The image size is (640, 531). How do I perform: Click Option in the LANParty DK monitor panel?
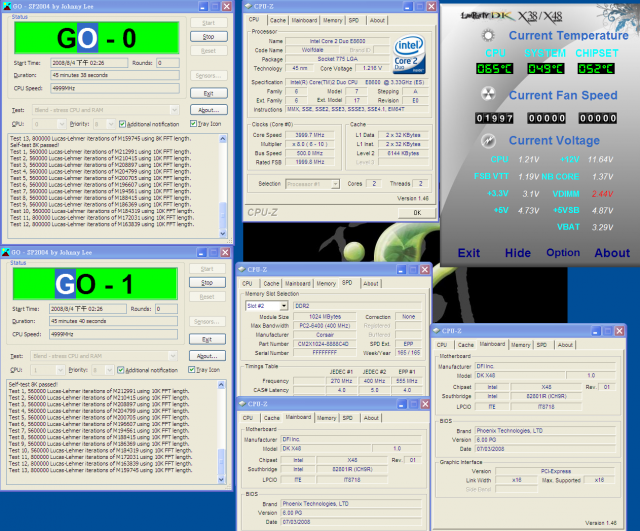[x=563, y=253]
